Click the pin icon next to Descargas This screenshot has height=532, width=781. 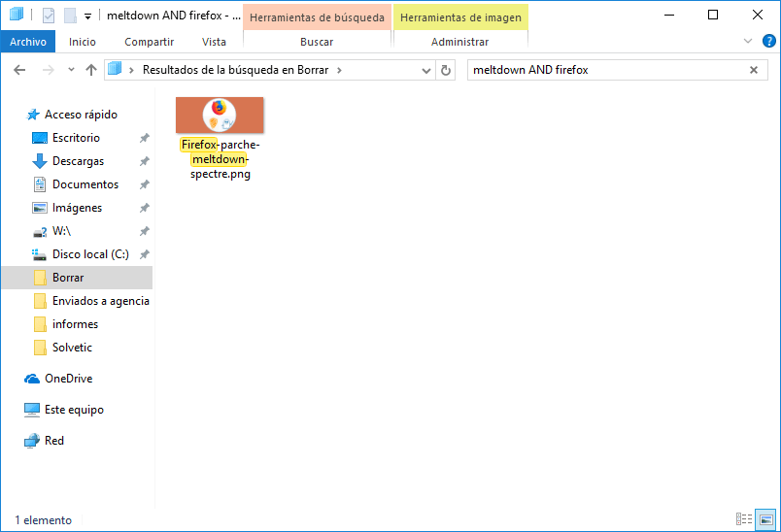145,161
